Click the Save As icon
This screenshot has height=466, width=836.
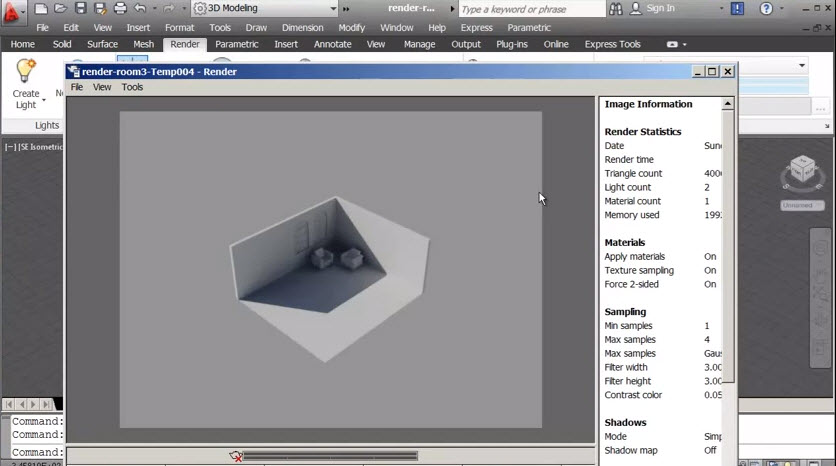[100, 9]
